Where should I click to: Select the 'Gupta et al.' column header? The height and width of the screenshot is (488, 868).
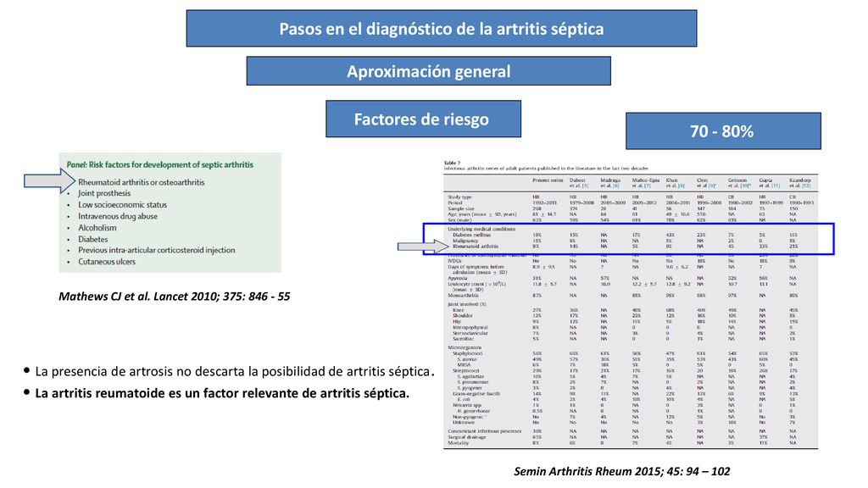click(770, 183)
